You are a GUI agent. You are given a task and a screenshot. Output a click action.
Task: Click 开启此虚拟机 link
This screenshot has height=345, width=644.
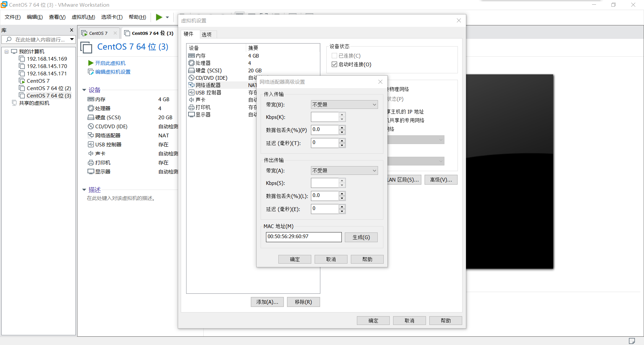pos(110,63)
